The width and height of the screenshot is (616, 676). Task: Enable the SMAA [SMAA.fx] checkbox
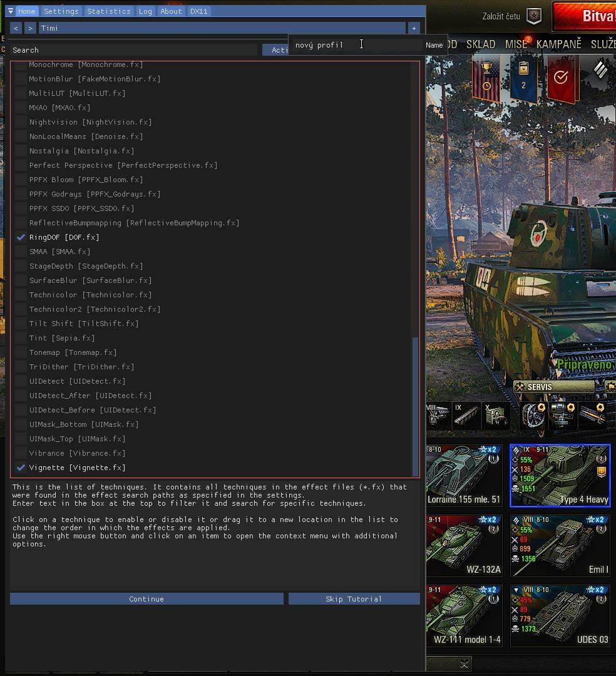(x=21, y=252)
